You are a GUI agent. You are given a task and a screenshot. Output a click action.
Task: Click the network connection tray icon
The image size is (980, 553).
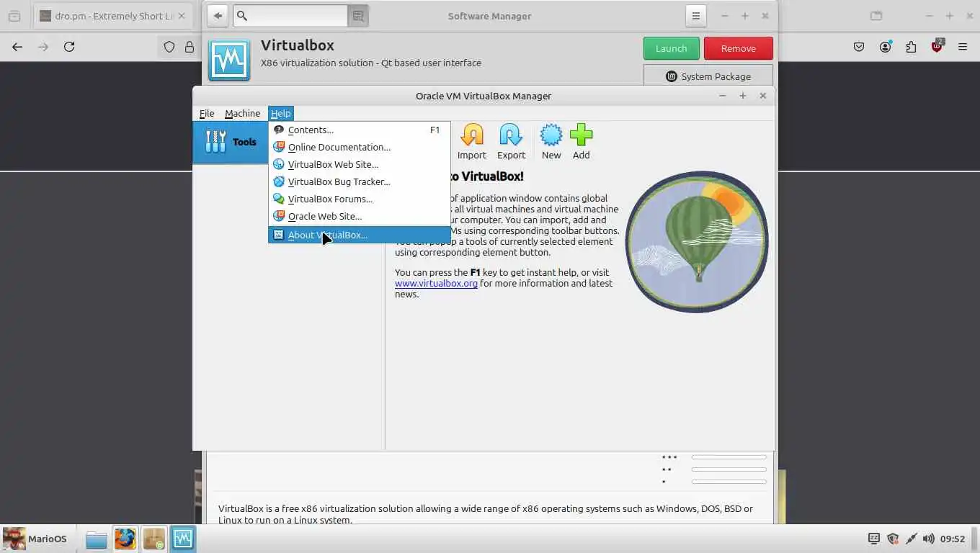(x=911, y=539)
